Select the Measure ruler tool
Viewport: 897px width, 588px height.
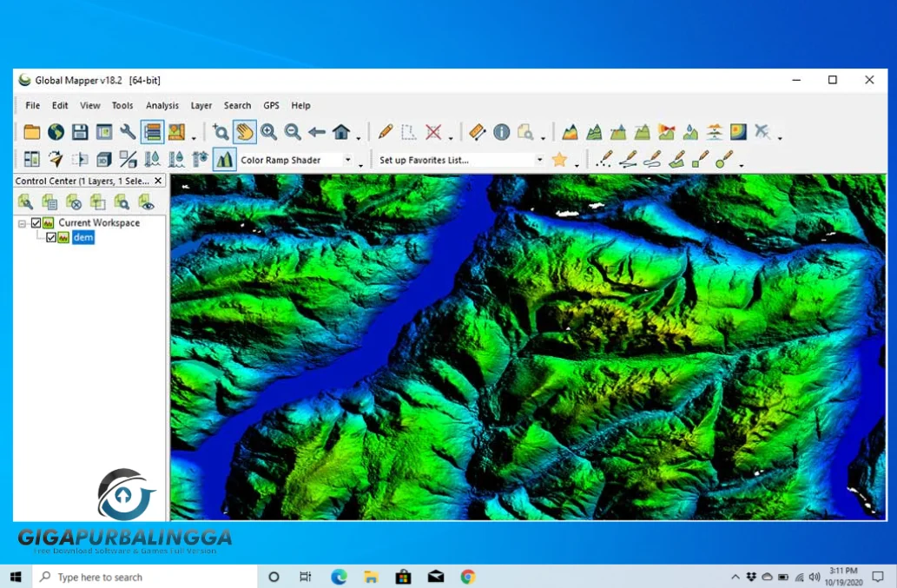477,132
